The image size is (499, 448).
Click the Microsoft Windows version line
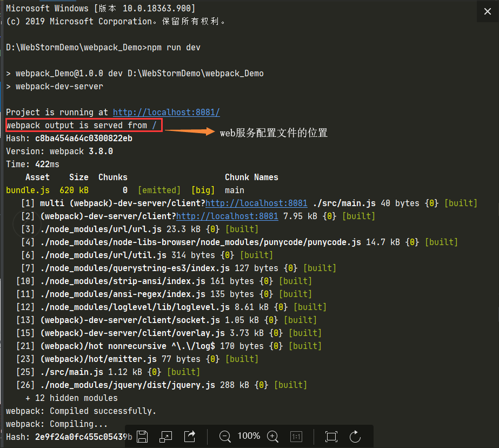click(101, 9)
